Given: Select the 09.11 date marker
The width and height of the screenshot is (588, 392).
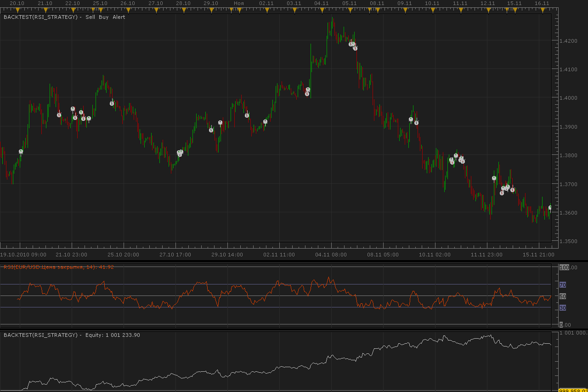Looking at the screenshot, I should tap(405, 3).
